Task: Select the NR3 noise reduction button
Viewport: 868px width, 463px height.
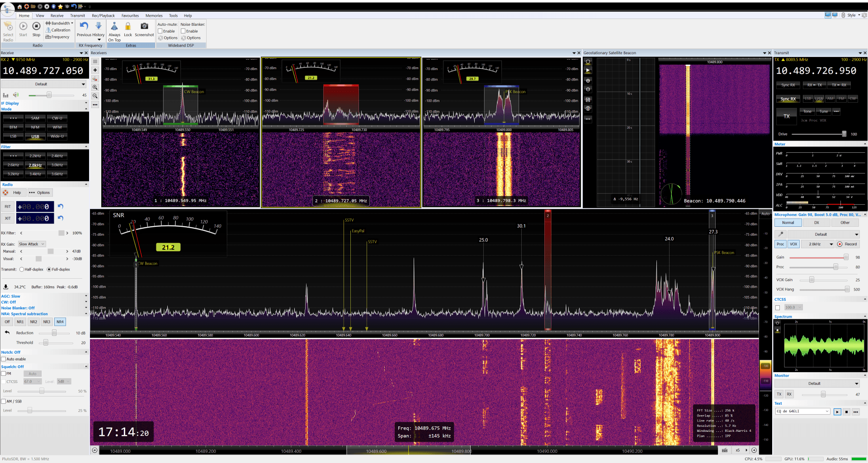Action: coord(47,322)
